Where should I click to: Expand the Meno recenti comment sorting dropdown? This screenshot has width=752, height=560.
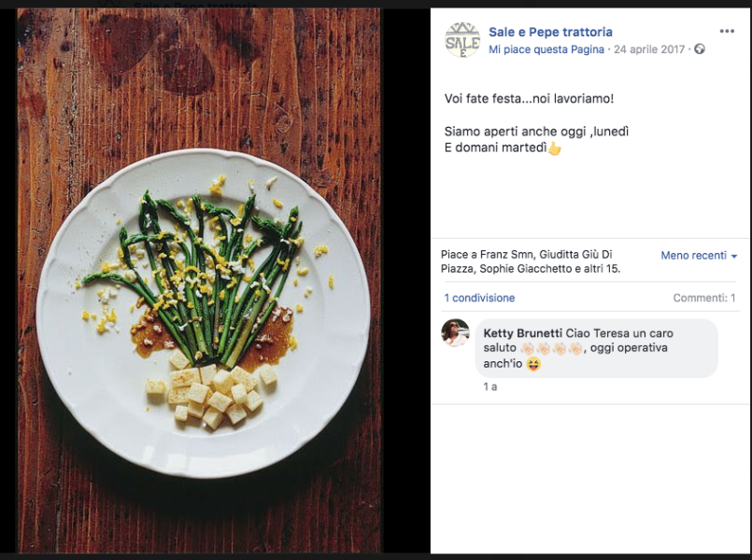coord(699,256)
